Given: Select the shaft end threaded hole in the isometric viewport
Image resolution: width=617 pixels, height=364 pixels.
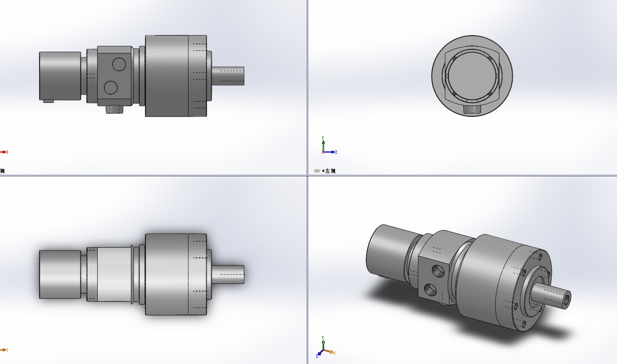Looking at the screenshot, I should click(567, 300).
